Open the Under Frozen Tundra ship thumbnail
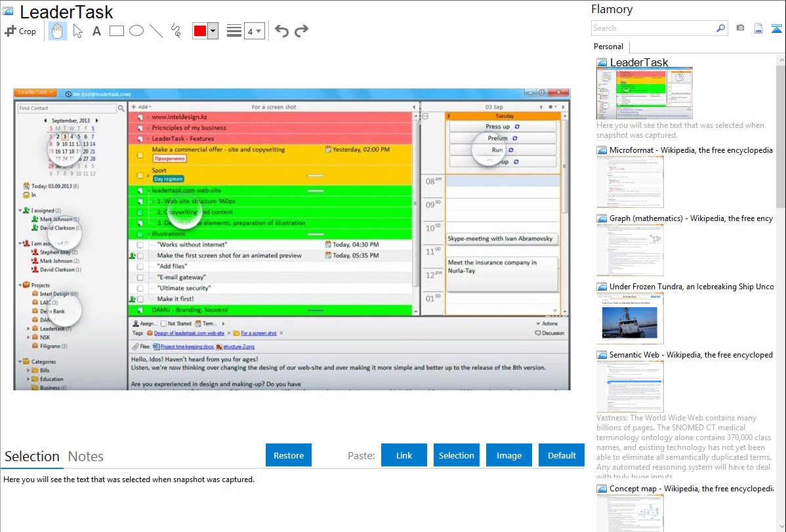Screen dimensions: 786x532 (x=630, y=318)
